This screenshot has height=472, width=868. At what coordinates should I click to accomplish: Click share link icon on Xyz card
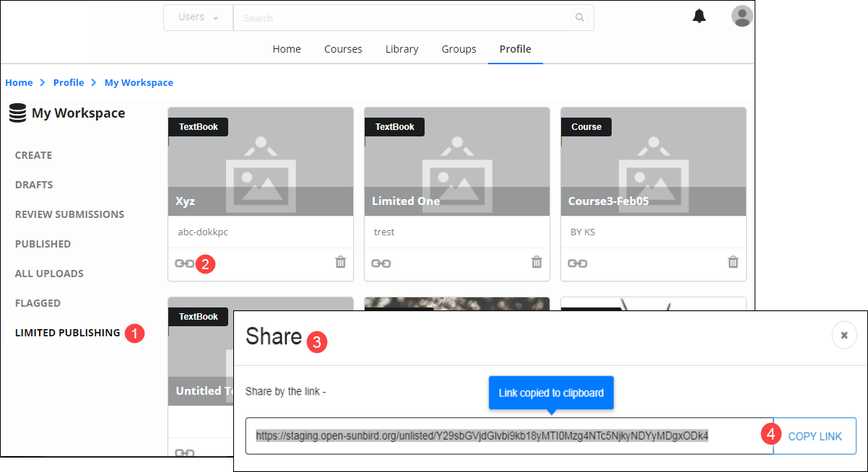click(x=184, y=263)
